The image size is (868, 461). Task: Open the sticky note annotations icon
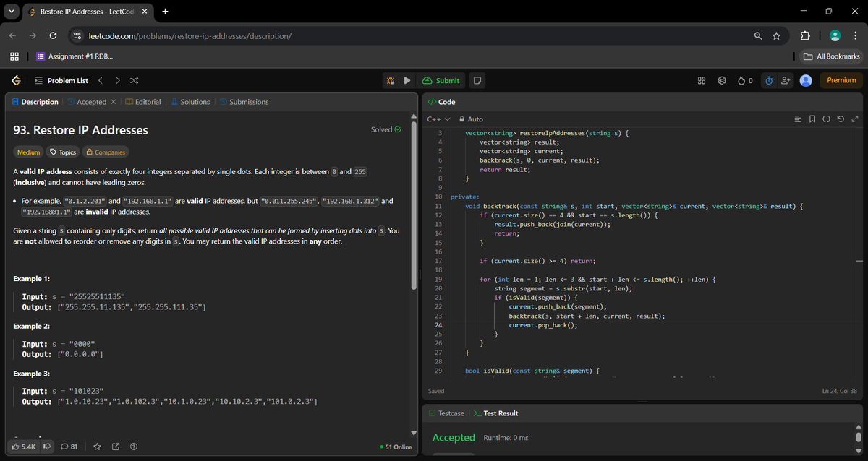point(477,80)
